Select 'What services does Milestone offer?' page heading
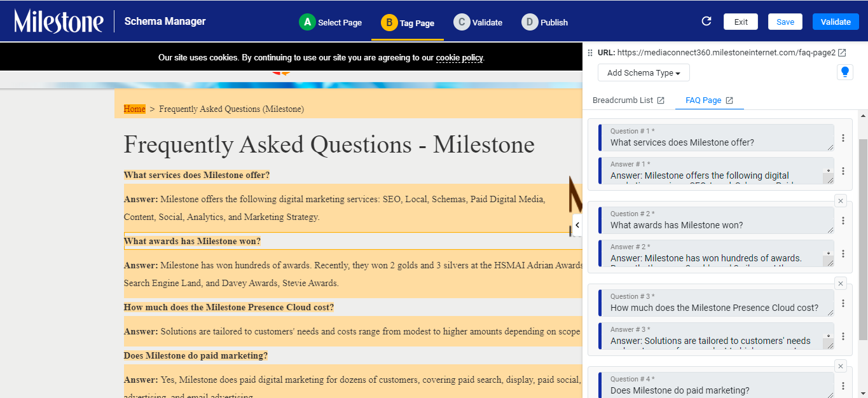 coord(196,175)
